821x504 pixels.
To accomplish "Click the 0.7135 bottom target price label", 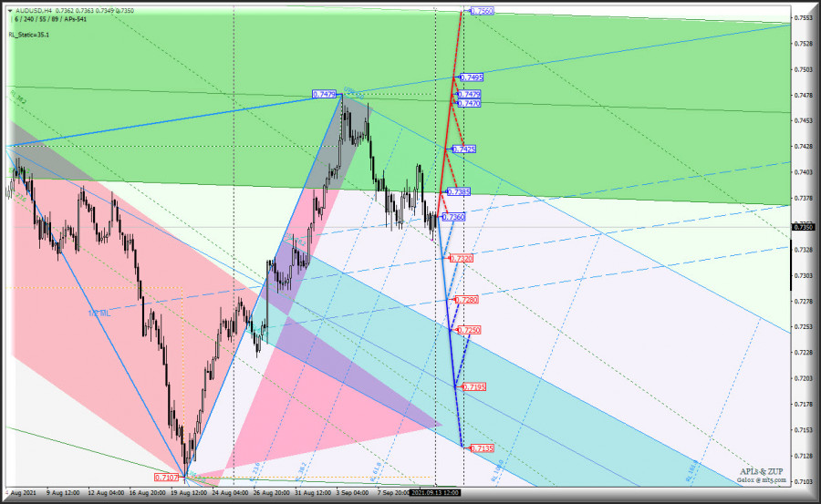I will [x=482, y=448].
